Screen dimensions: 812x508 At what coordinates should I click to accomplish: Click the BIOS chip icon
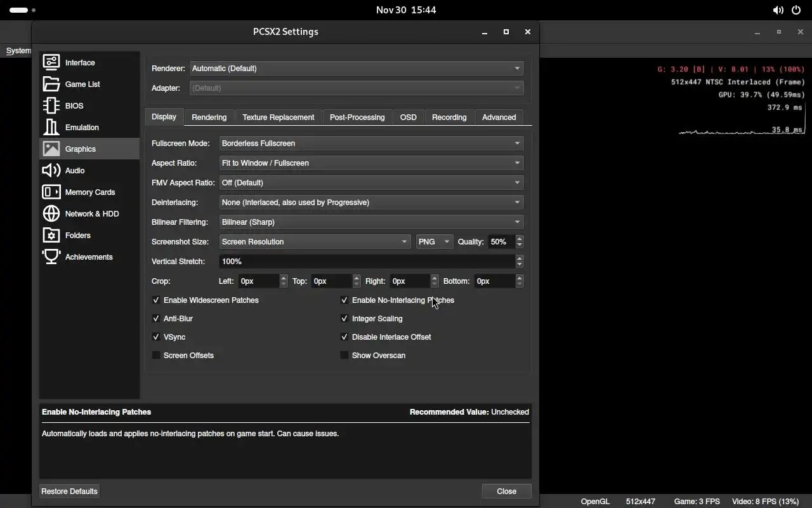(x=51, y=105)
